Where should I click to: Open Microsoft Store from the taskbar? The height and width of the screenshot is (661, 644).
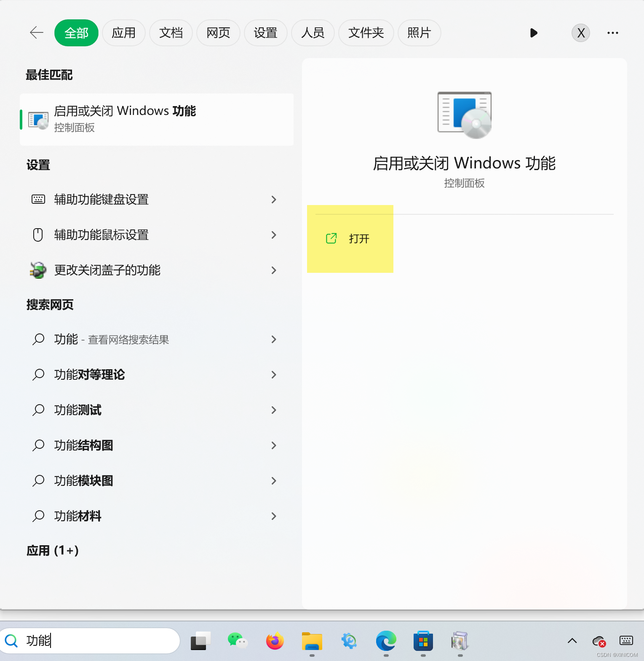click(423, 641)
